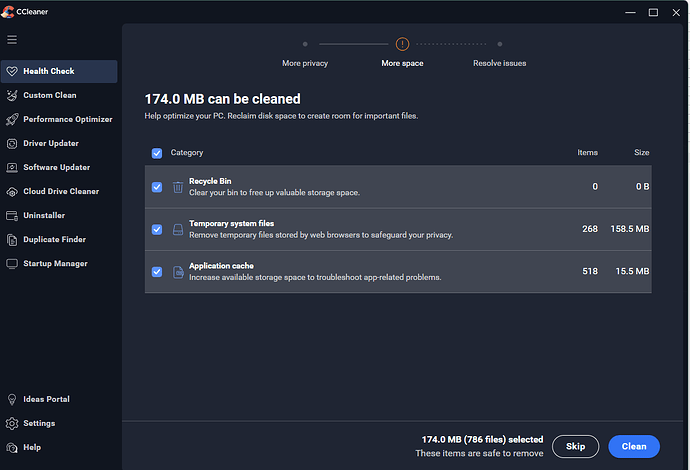Click the Performance Optimizer rocket icon
This screenshot has width=690, height=470.
[12, 119]
